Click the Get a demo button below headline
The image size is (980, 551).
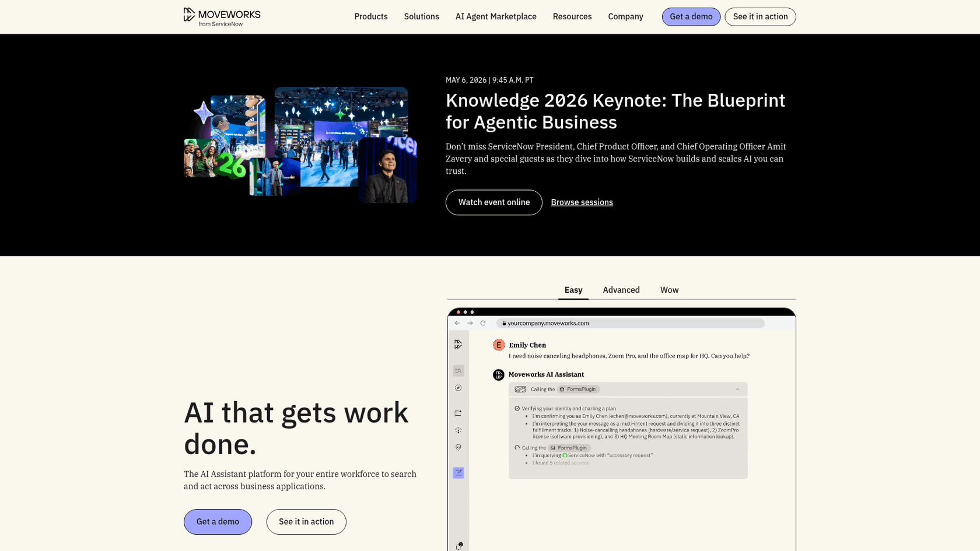pyautogui.click(x=218, y=522)
